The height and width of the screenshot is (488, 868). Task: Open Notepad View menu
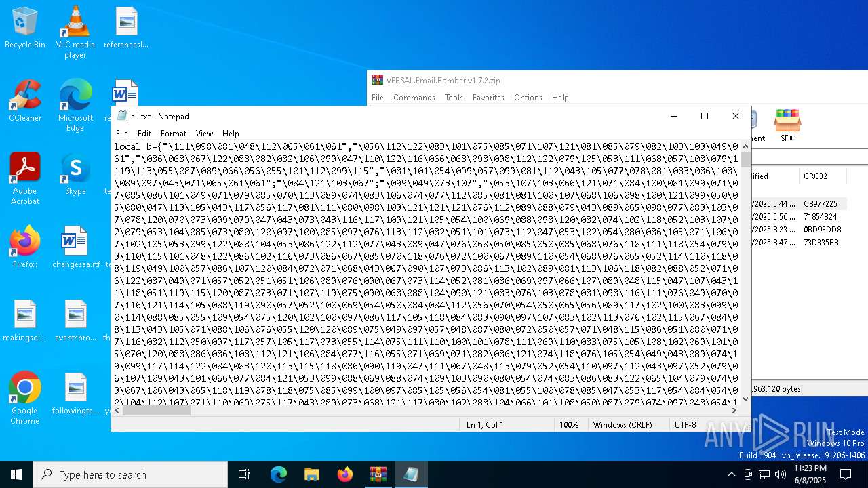tap(205, 134)
